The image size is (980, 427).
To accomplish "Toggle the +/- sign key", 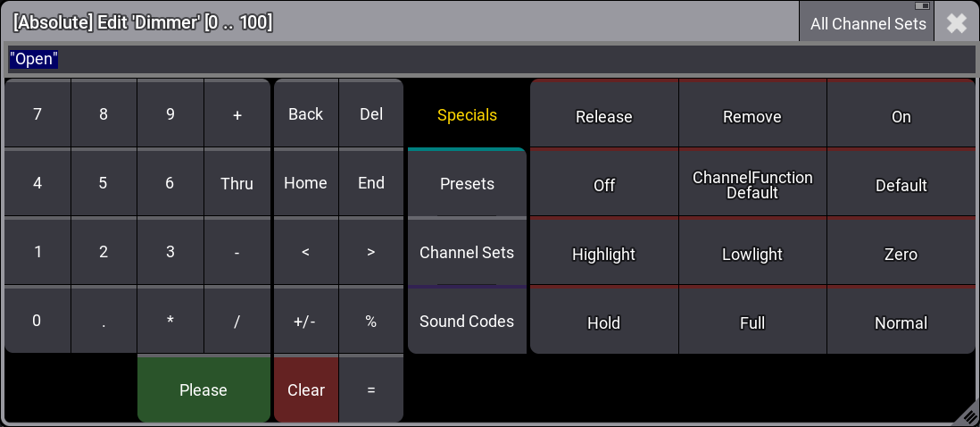I will coord(305,322).
